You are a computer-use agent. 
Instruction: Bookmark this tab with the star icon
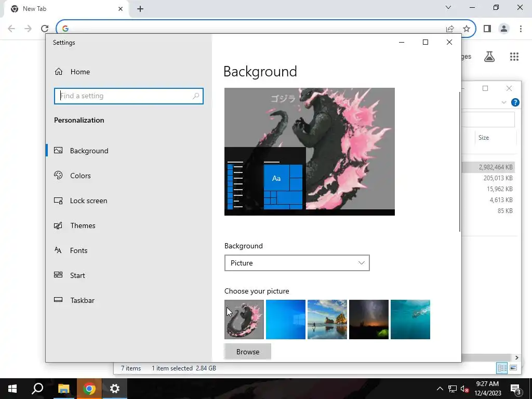point(467,29)
